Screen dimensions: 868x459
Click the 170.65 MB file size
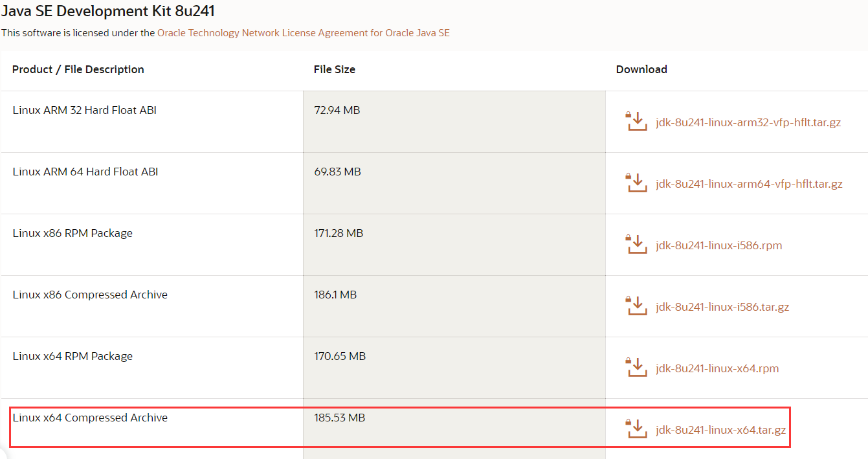point(340,356)
